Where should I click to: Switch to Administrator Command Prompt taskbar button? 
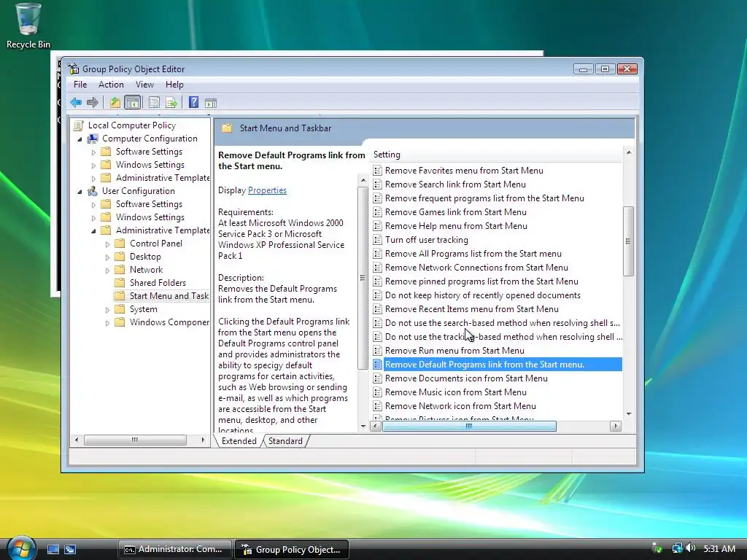174,549
